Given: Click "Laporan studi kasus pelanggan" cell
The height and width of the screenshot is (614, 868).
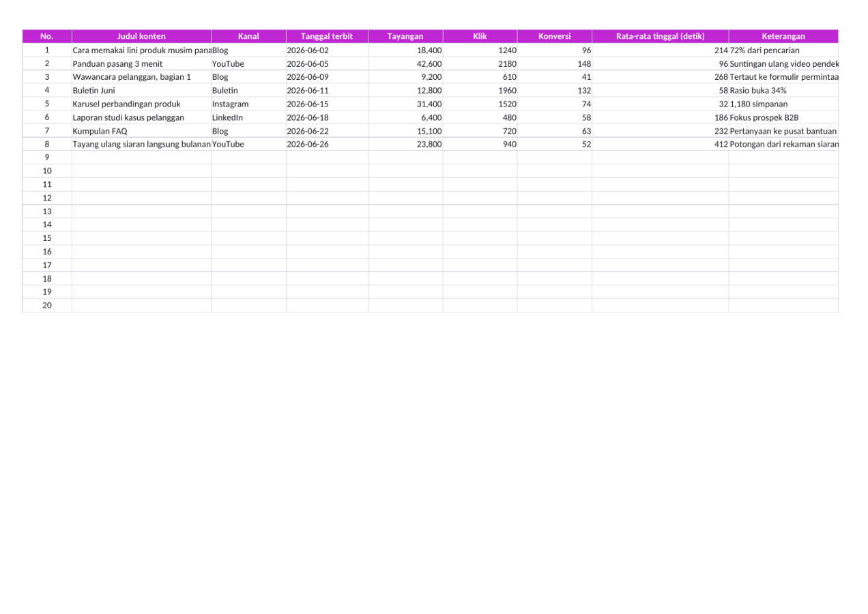Looking at the screenshot, I should pyautogui.click(x=141, y=117).
